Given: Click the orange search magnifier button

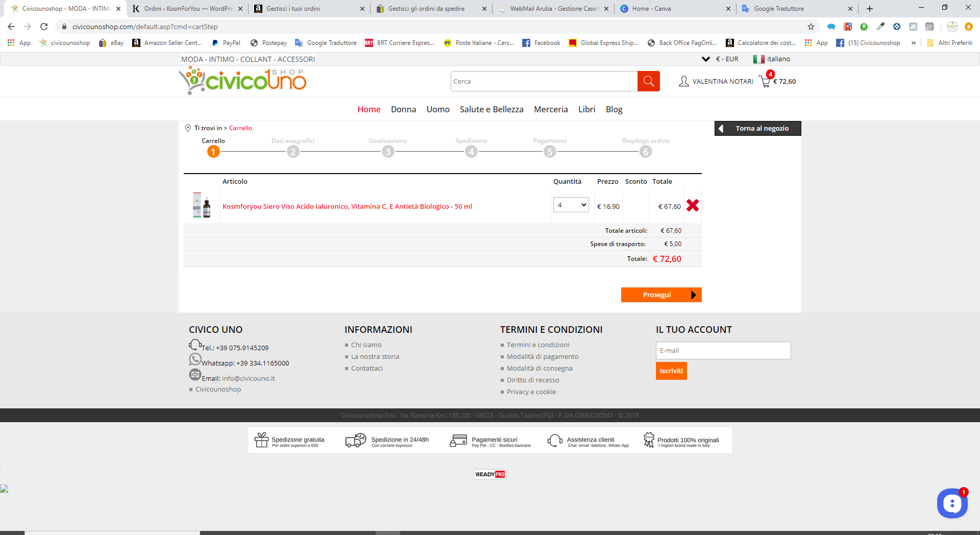Looking at the screenshot, I should pos(648,81).
